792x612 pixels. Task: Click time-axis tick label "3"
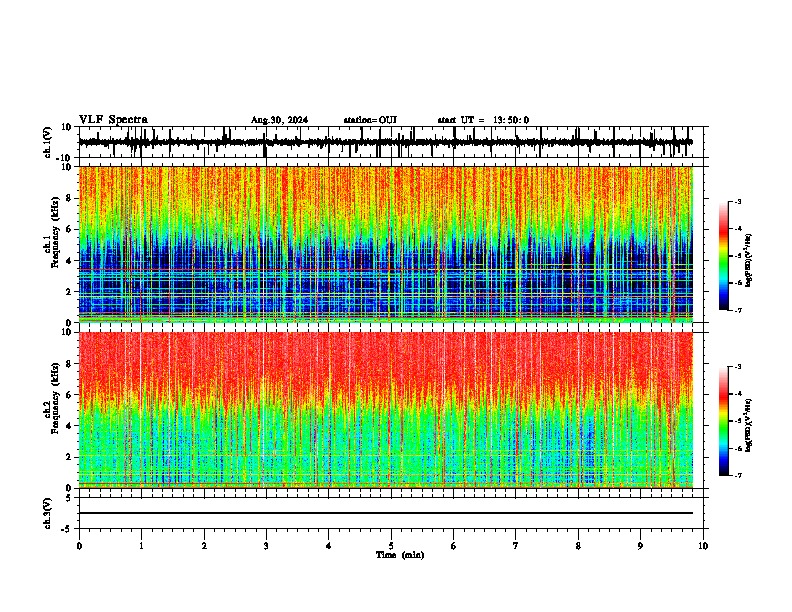(266, 546)
